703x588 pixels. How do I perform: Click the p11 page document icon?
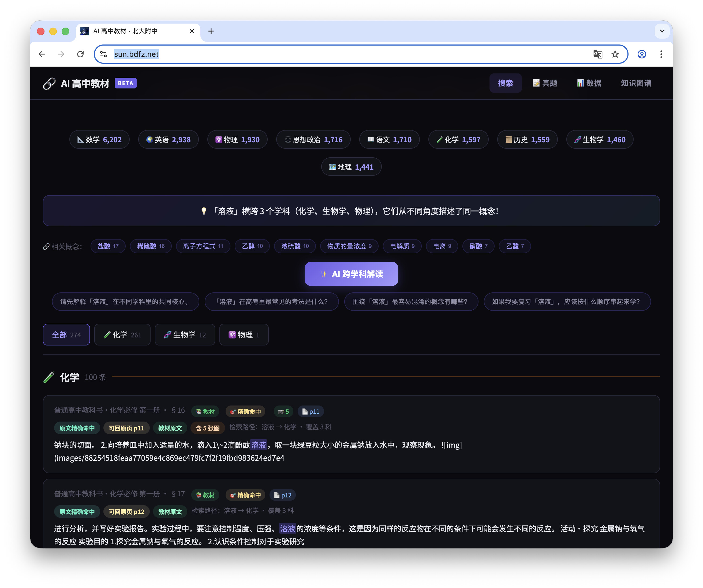pyautogui.click(x=305, y=411)
